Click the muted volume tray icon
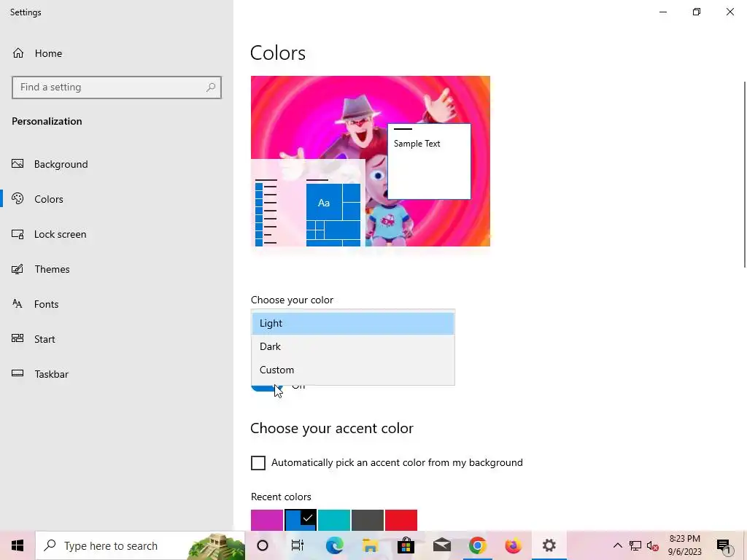 pyautogui.click(x=653, y=545)
